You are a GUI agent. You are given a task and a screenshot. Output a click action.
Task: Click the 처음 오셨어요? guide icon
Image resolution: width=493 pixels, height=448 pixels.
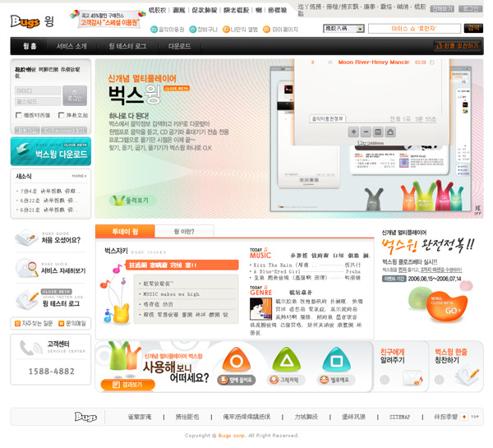pos(27,240)
